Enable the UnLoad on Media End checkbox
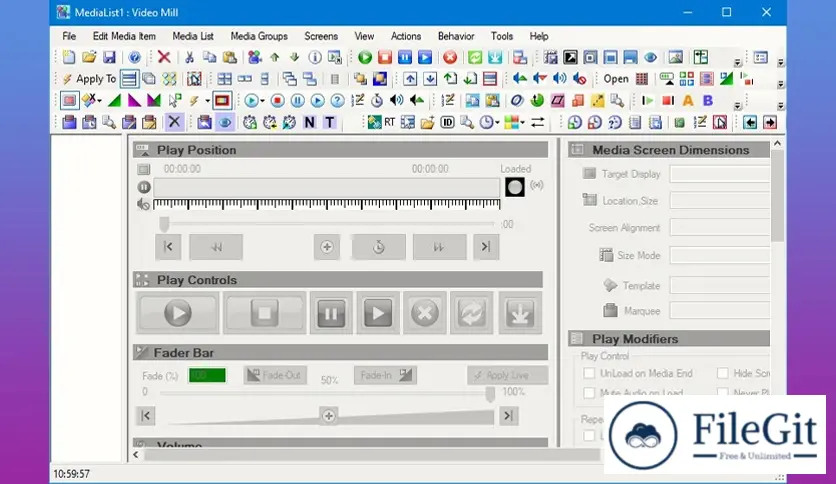836x484 pixels. click(589, 373)
